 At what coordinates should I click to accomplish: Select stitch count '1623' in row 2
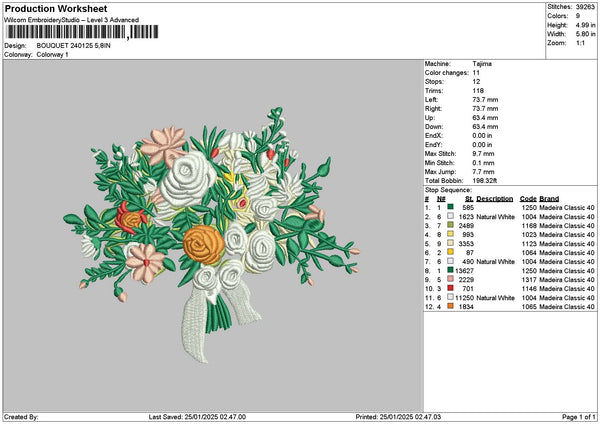coord(466,217)
